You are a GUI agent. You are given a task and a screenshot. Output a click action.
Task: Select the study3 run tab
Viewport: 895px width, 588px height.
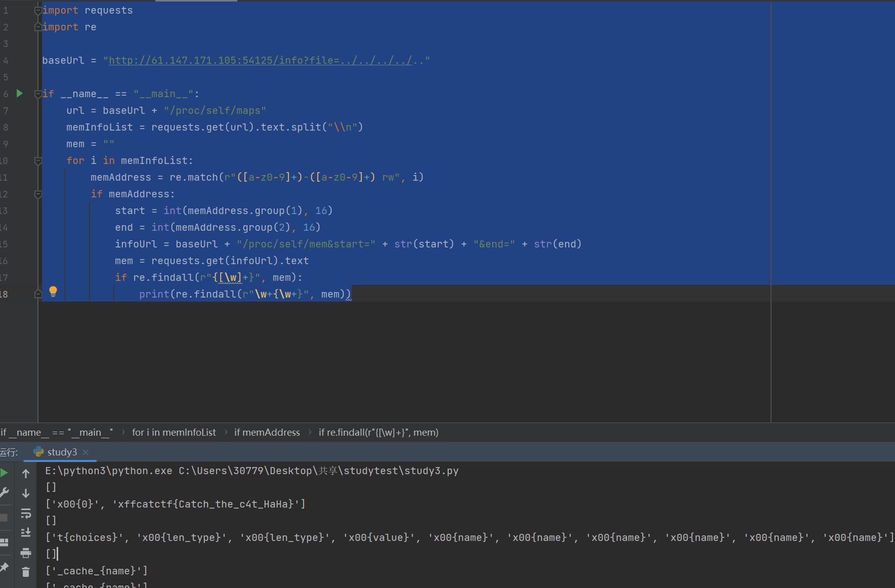pos(61,452)
